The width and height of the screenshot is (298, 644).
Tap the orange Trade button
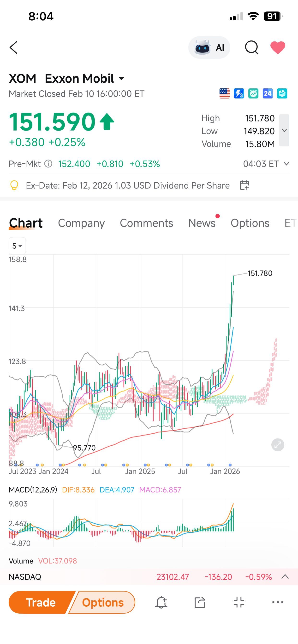click(41, 602)
